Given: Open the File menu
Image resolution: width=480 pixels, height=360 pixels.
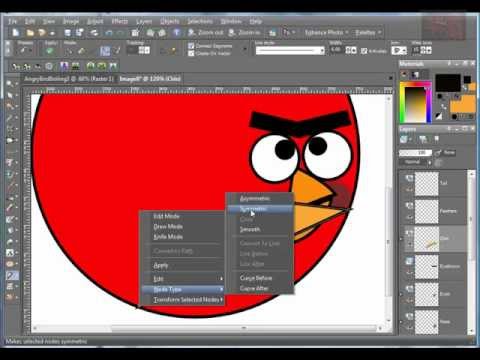Looking at the screenshot, I should tap(13, 21).
